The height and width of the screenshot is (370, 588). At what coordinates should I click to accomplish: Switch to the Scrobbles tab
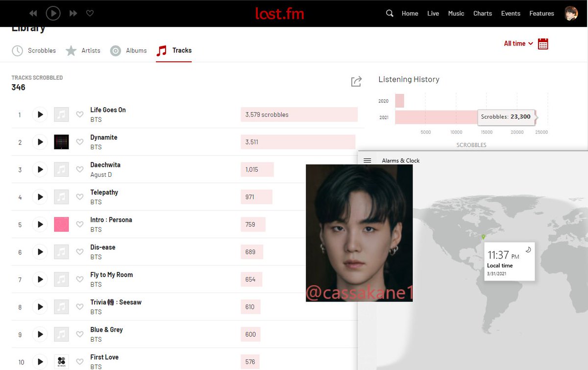(34, 50)
